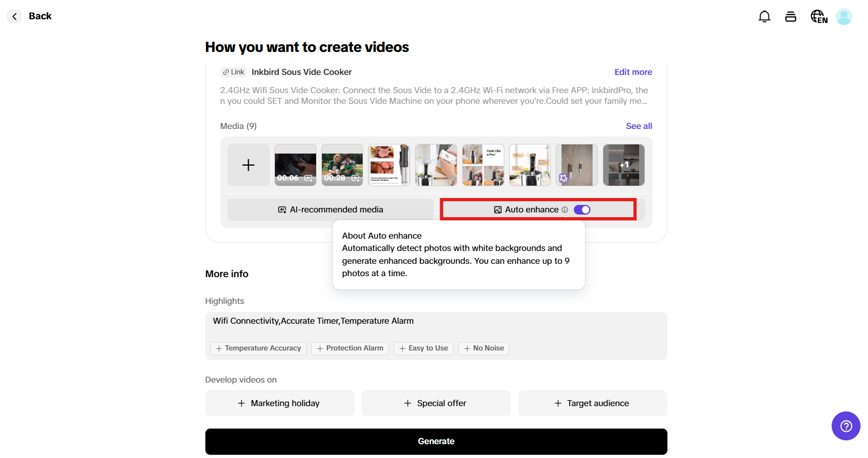The image size is (868, 458).
Task: Click the AI-recommended media button
Action: [331, 210]
